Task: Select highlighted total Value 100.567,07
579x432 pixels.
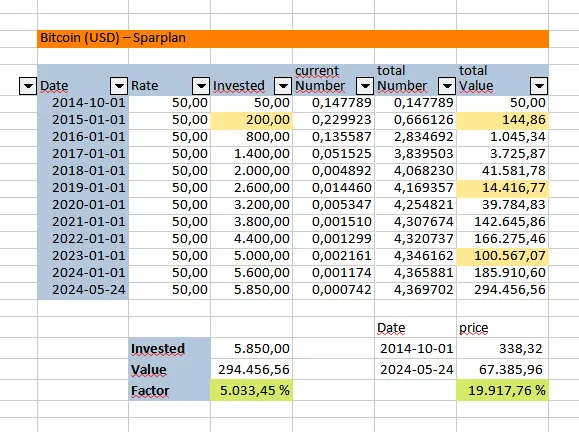Action: pyautogui.click(x=503, y=256)
